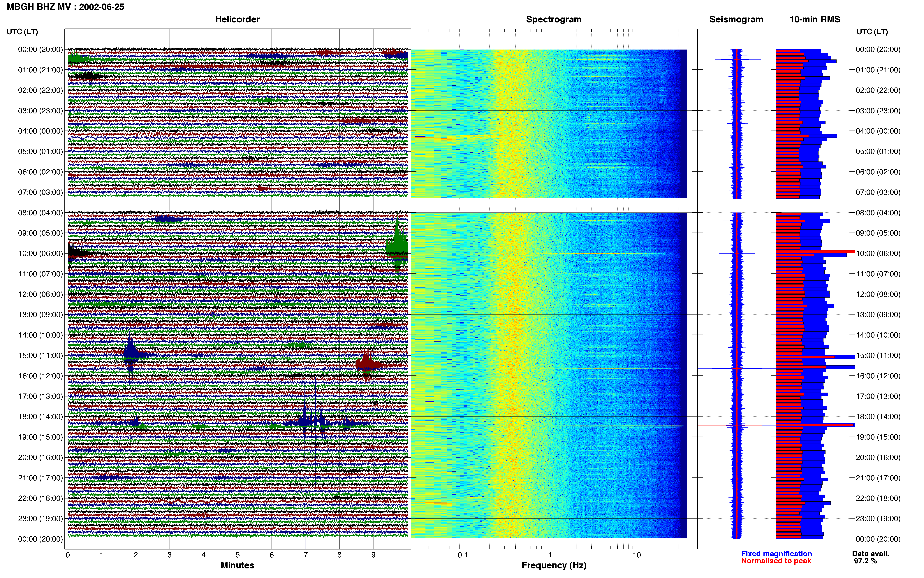Click the left '15:00 (11:00)' time label

click(x=41, y=356)
